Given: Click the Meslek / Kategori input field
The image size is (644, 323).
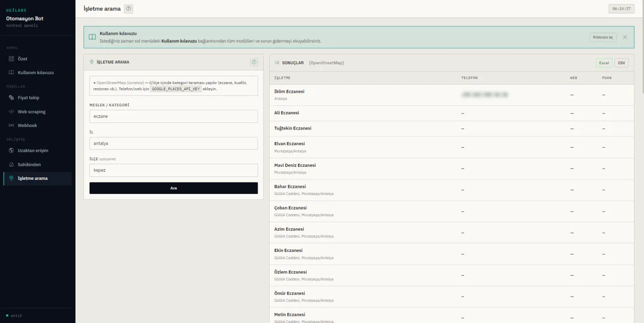Looking at the screenshot, I should [174, 116].
